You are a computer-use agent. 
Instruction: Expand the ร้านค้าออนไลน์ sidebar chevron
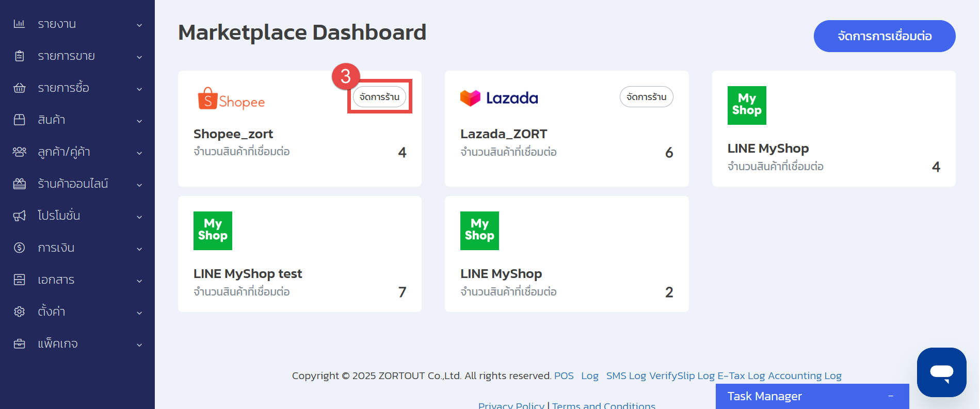point(139,185)
